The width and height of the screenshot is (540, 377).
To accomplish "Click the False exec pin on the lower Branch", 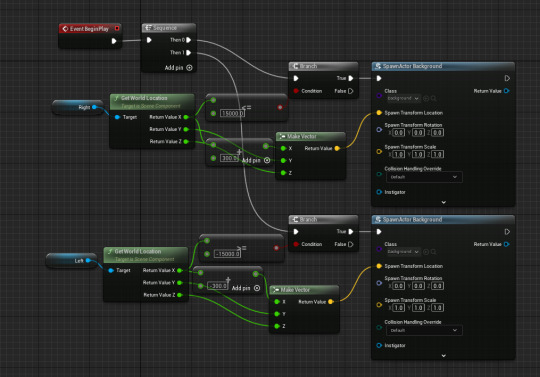I will click(x=351, y=244).
